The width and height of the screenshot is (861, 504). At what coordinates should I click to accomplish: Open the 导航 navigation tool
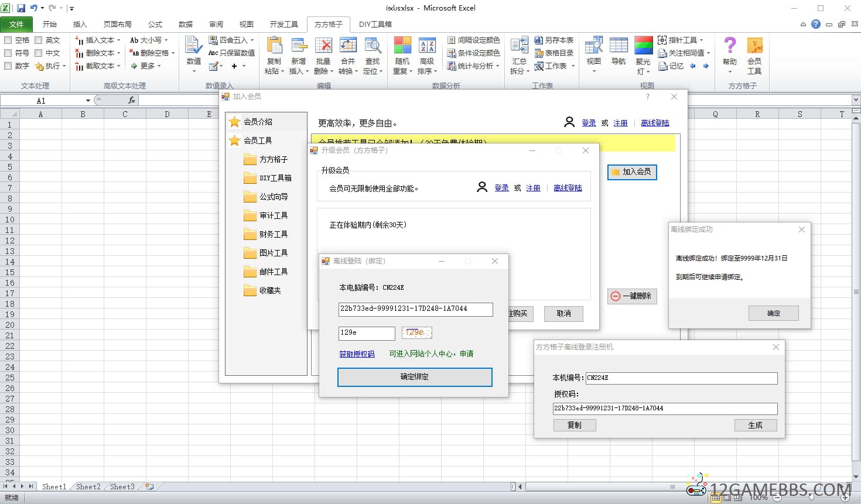pyautogui.click(x=619, y=52)
